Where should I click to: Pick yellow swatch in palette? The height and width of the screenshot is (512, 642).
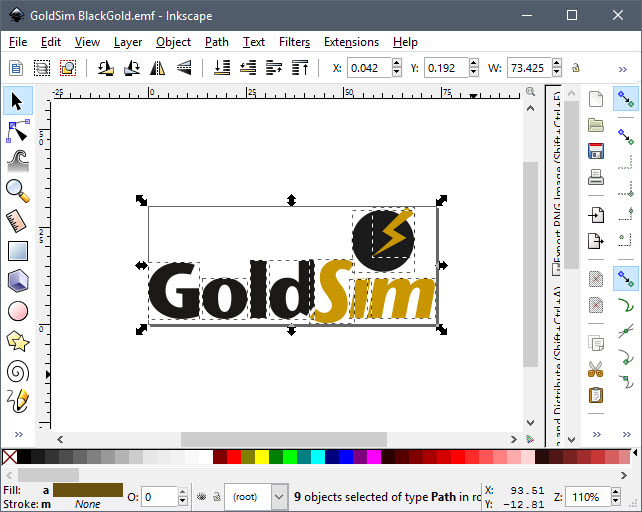click(262, 457)
